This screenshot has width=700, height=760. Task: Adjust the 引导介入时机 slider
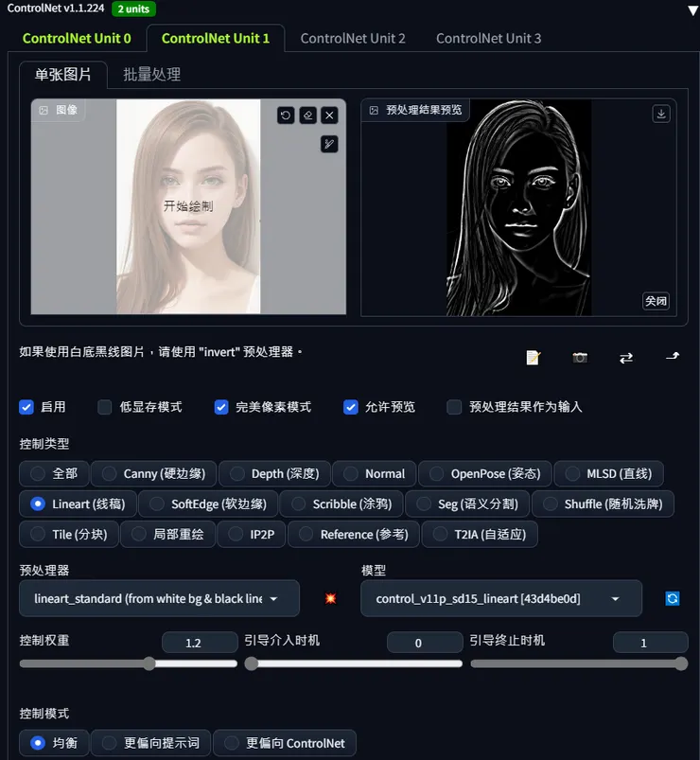354,663
